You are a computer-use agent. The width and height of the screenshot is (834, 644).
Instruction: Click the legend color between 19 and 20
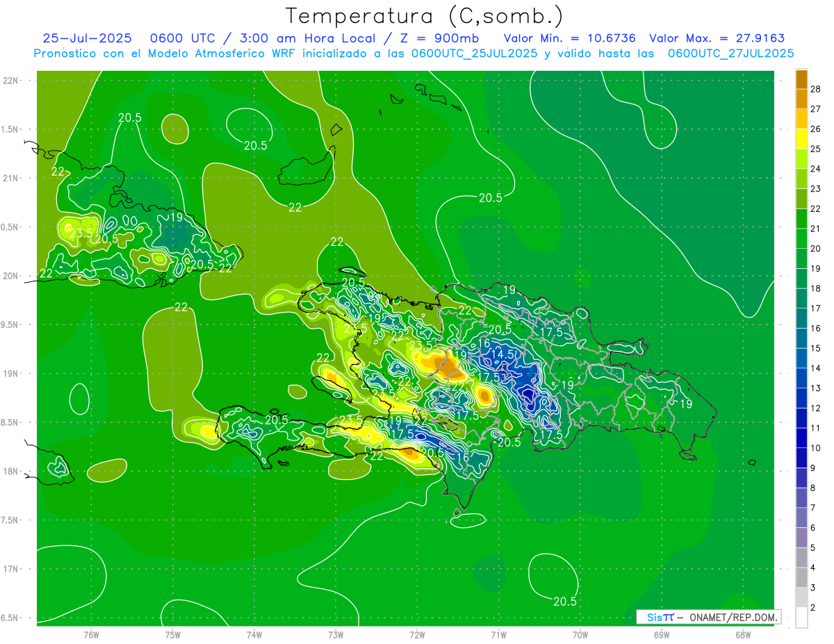(x=801, y=258)
